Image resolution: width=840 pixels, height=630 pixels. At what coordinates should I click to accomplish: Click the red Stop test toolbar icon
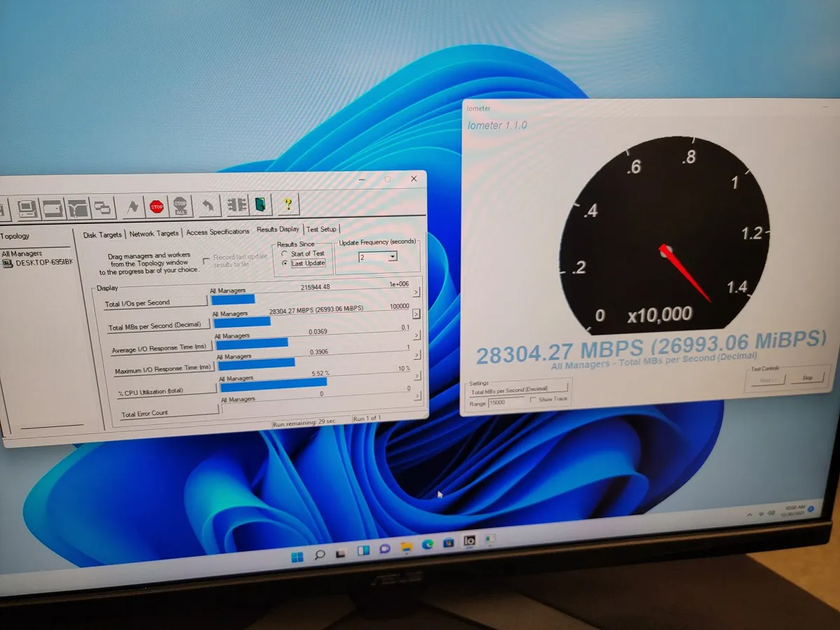click(156, 206)
